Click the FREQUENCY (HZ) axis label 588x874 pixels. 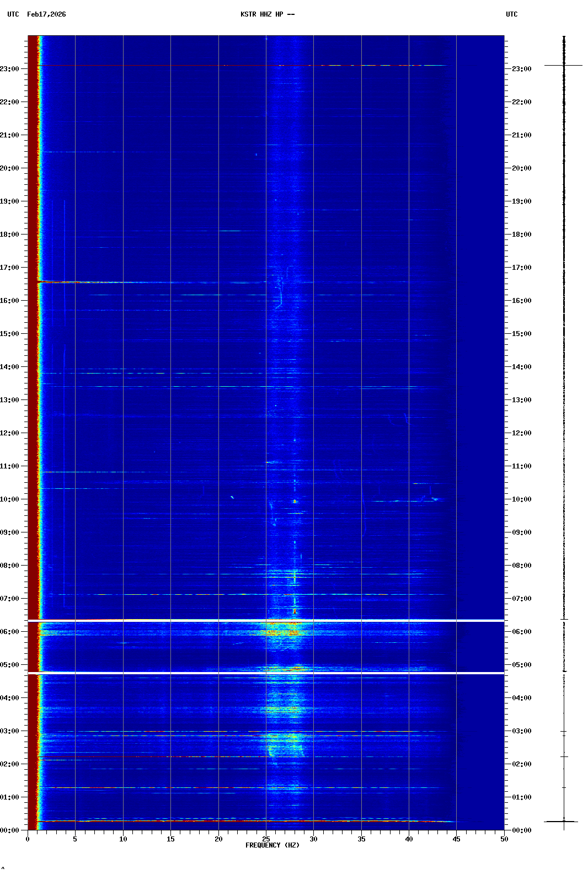[272, 845]
